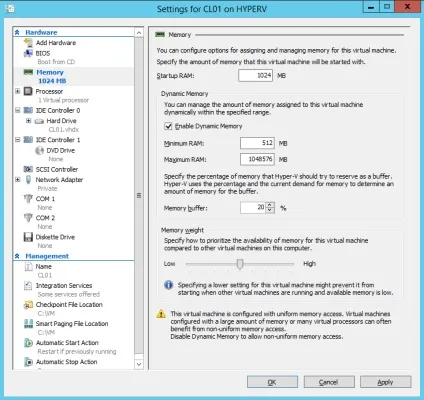Click the Integration Services icon
Image resolution: width=424 pixels, height=400 pixels.
tap(28, 286)
